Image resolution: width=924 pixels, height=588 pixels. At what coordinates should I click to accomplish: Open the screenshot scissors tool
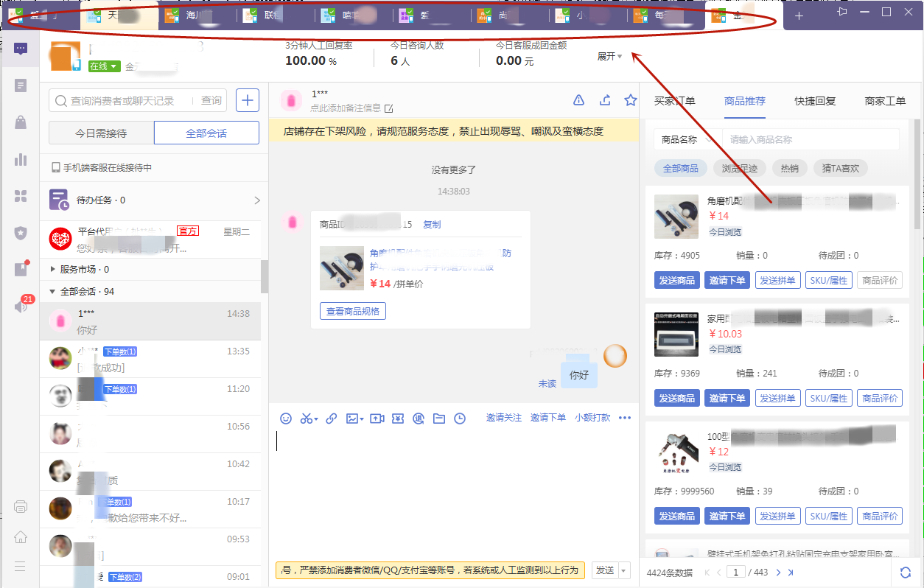(x=307, y=418)
